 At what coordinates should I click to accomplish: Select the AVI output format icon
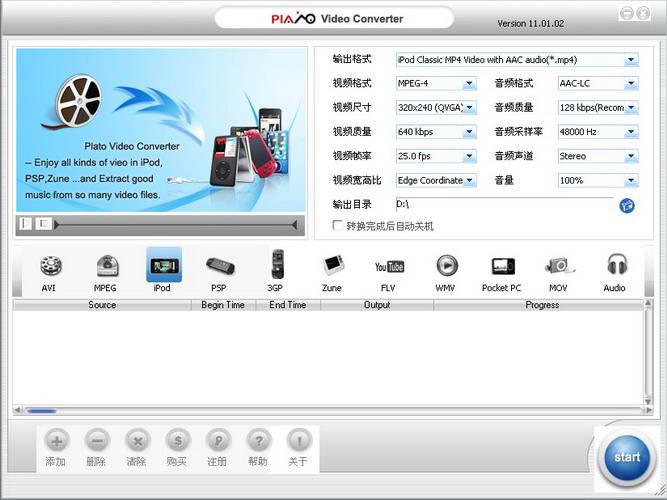[49, 267]
